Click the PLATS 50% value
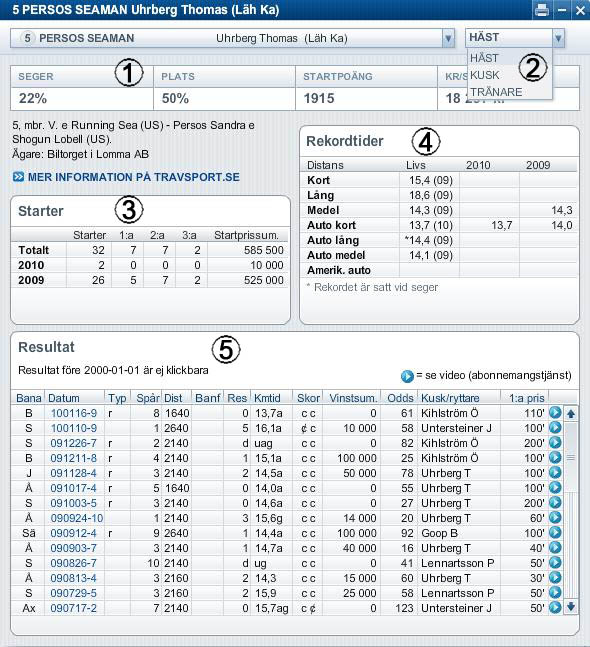The height and width of the screenshot is (647, 590). (x=175, y=98)
